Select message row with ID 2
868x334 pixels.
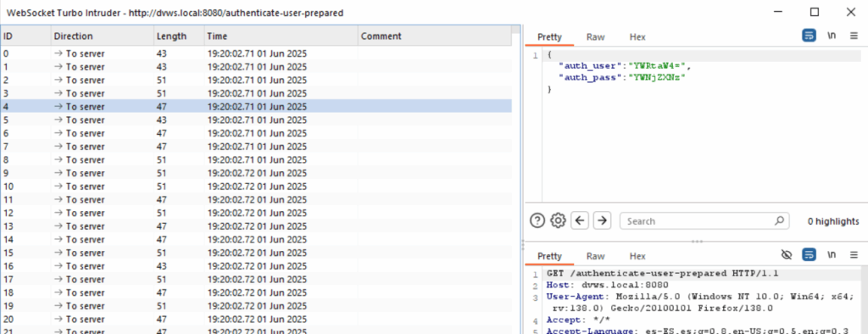click(x=256, y=81)
